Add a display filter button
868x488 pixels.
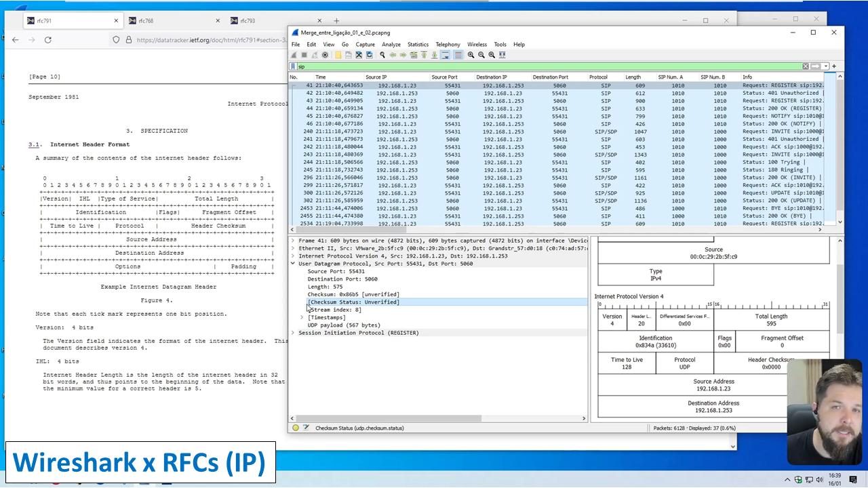[x=834, y=66]
